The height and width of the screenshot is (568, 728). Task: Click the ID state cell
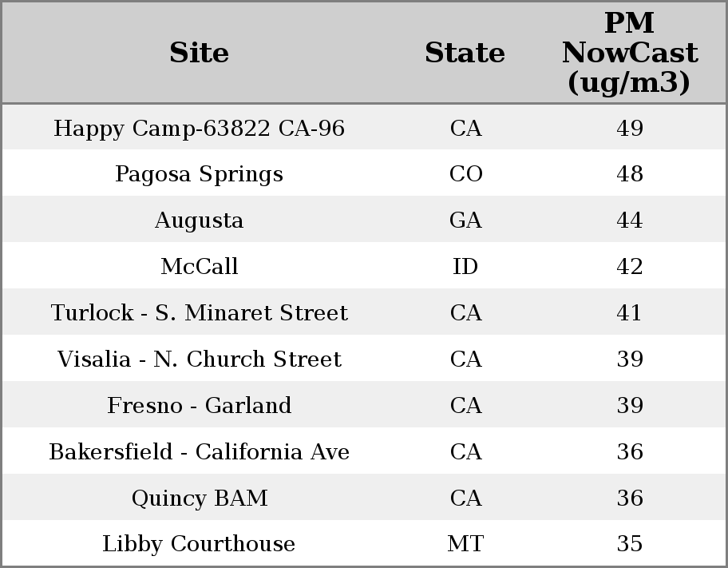point(465,267)
